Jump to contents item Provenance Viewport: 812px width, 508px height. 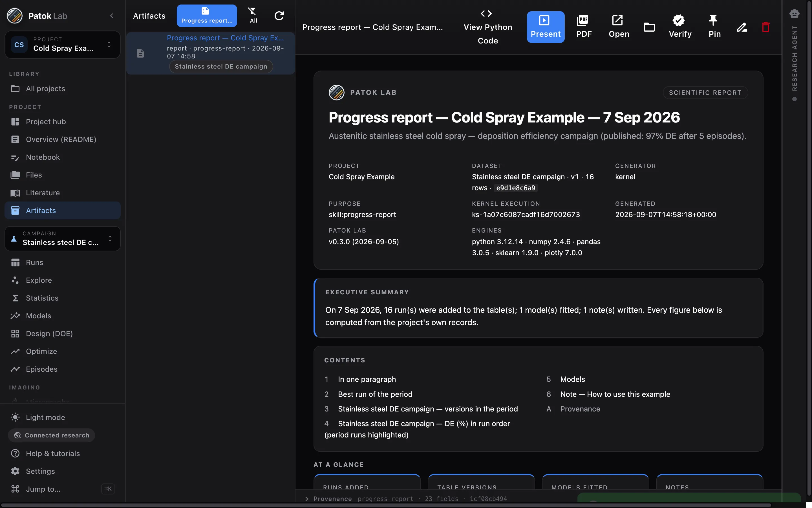coord(580,409)
